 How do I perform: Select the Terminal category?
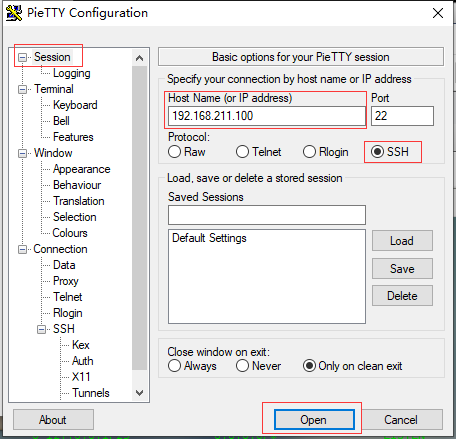click(x=54, y=89)
